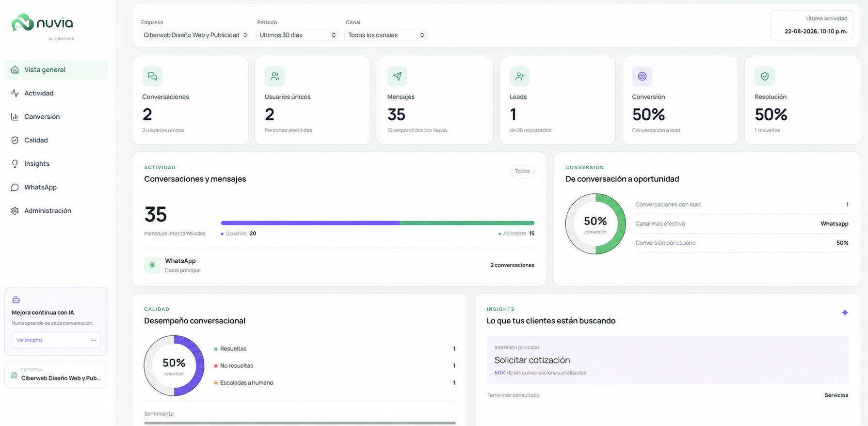Open the Conversión section
This screenshot has height=426, width=868.
click(x=56, y=117)
